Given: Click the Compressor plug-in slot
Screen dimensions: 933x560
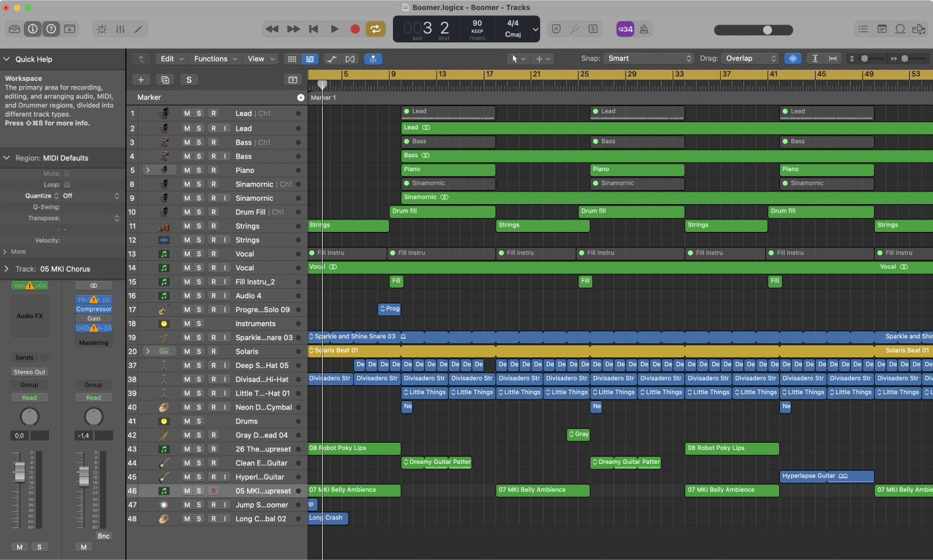Looking at the screenshot, I should coord(94,309).
